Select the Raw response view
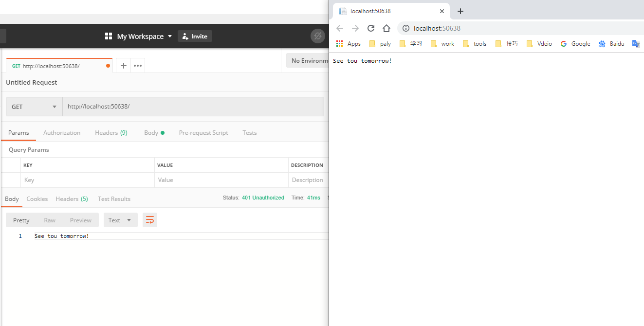644x326 pixels. coord(50,220)
